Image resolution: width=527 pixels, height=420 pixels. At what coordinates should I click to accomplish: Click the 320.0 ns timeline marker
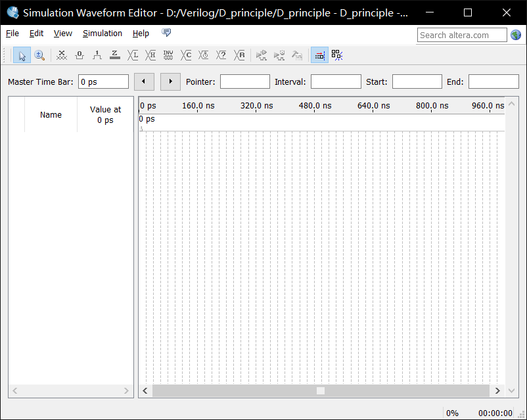coord(256,106)
